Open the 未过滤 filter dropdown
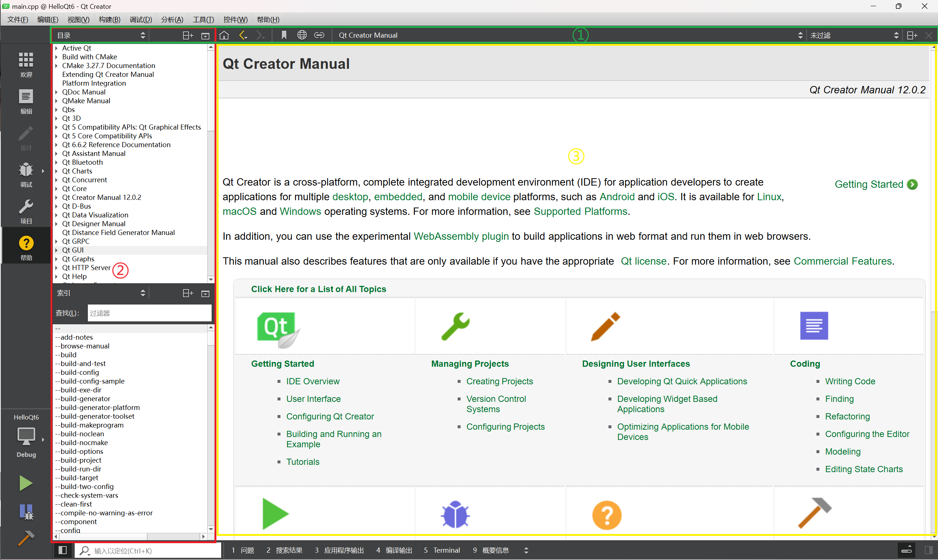This screenshot has height=560, width=938. click(x=854, y=35)
